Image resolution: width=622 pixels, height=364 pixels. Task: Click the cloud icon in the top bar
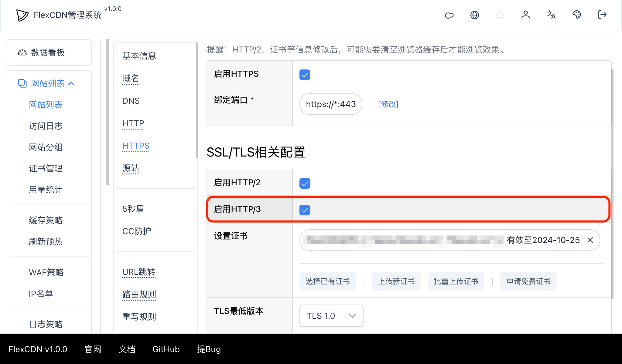[449, 15]
